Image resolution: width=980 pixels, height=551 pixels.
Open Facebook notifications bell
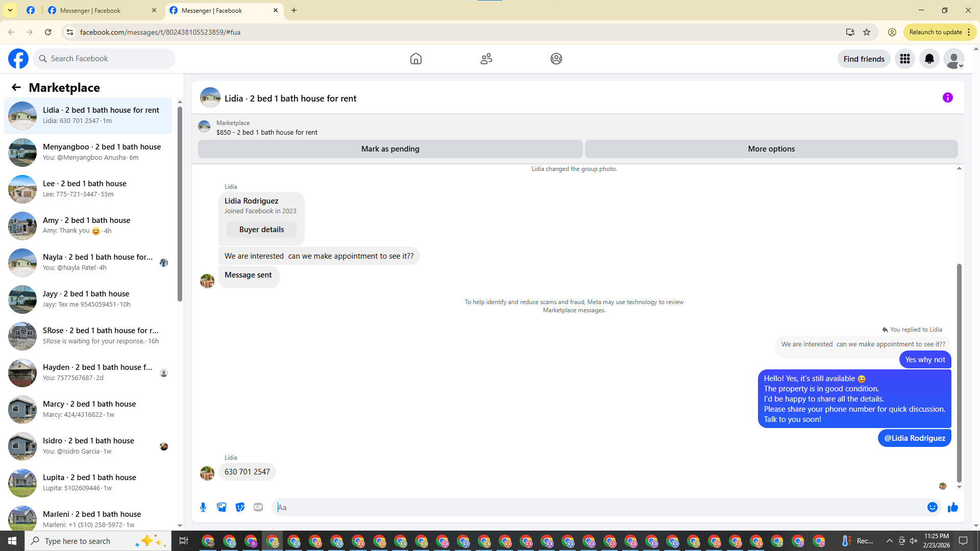(929, 59)
